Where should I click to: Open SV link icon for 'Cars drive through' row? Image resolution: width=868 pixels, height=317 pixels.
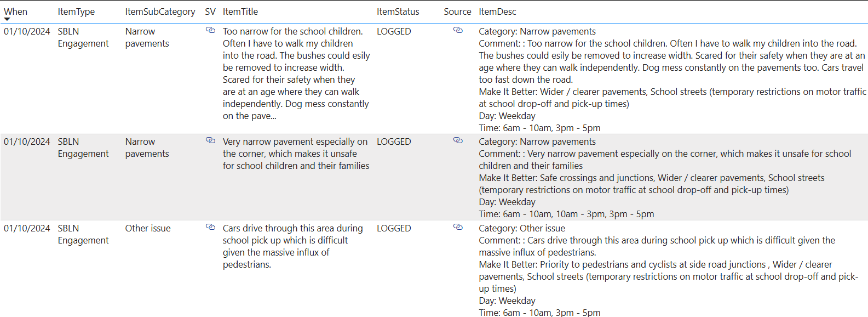210,228
